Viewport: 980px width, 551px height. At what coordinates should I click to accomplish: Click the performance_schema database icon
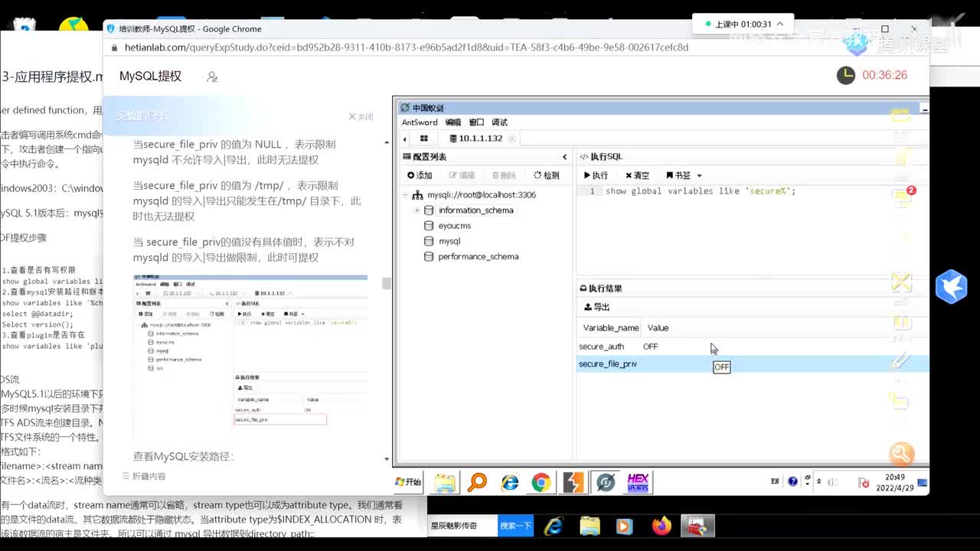(x=429, y=256)
